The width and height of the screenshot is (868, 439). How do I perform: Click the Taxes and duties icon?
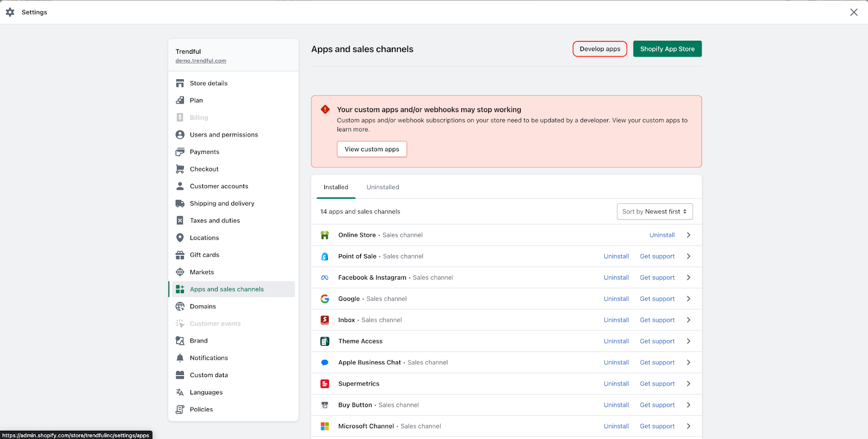(x=180, y=221)
